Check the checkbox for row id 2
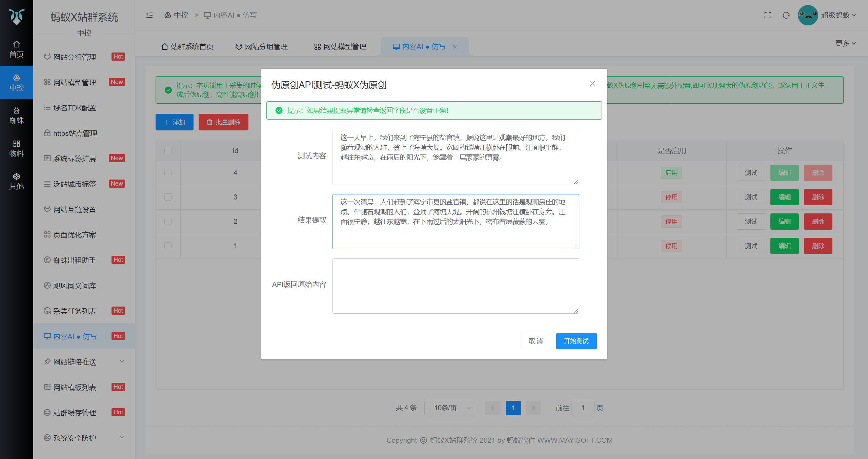Viewport: 868px width, 459px height. (168, 222)
